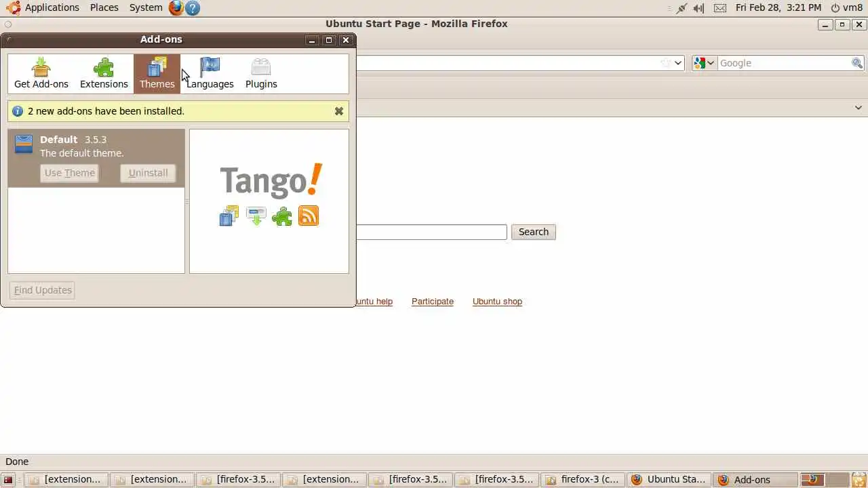Select the Default 3.5.3 theme name
Image resolution: width=868 pixels, height=488 pixels.
[73, 140]
